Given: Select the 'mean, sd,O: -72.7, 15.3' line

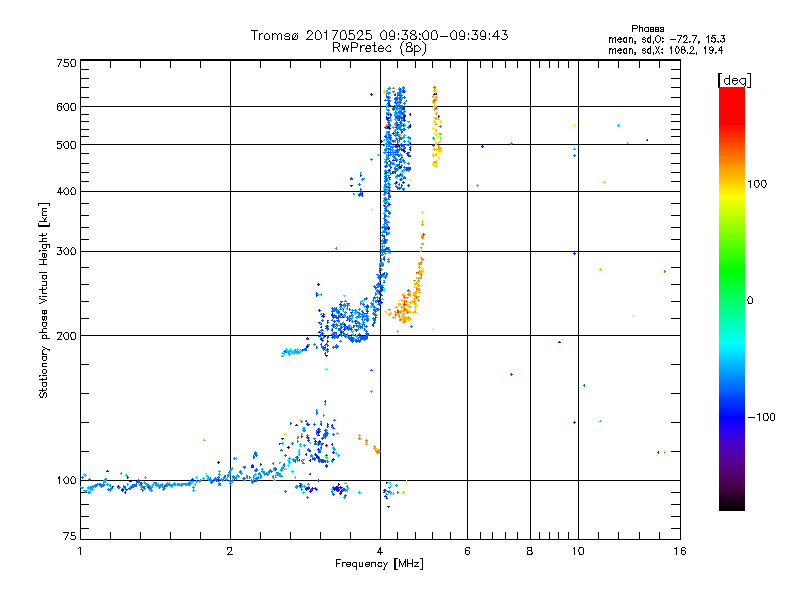Looking at the screenshot, I should point(666,39).
